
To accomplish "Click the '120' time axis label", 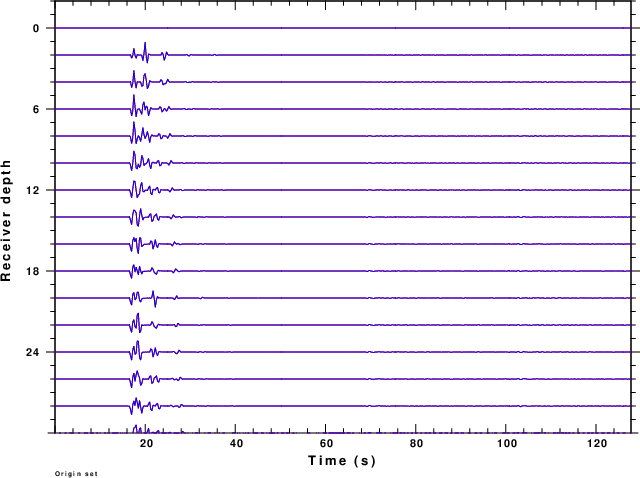I will [x=597, y=444].
